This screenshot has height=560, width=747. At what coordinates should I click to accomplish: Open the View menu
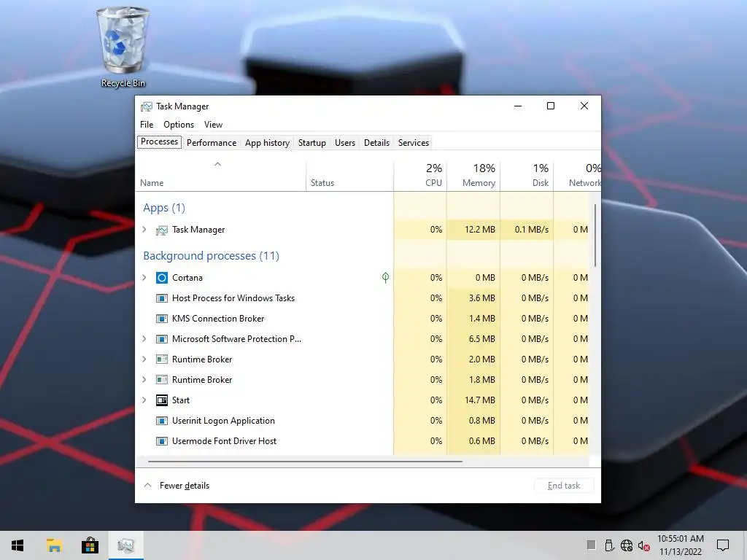214,124
